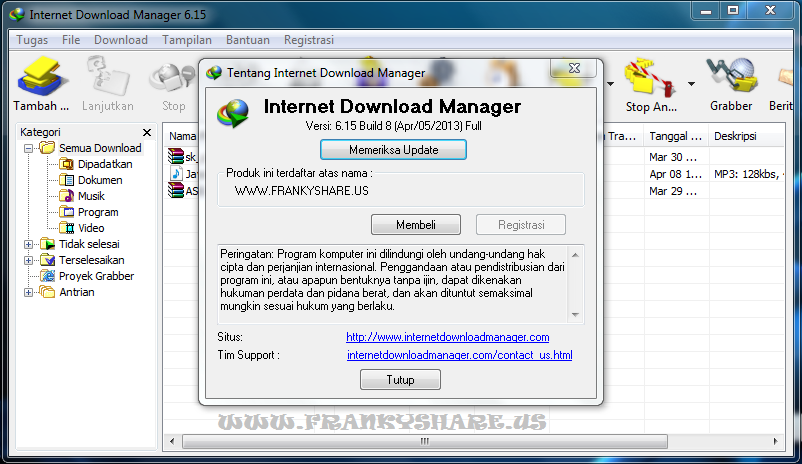Open the contact_us.html support link
This screenshot has height=464, width=802.
[x=459, y=355]
